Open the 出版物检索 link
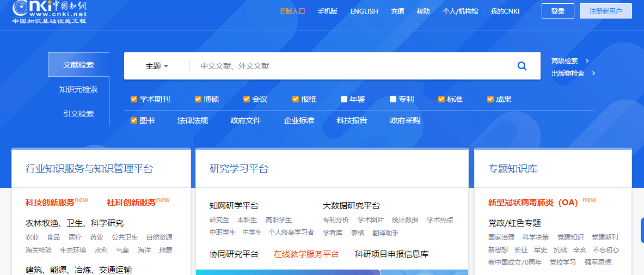 coord(568,74)
